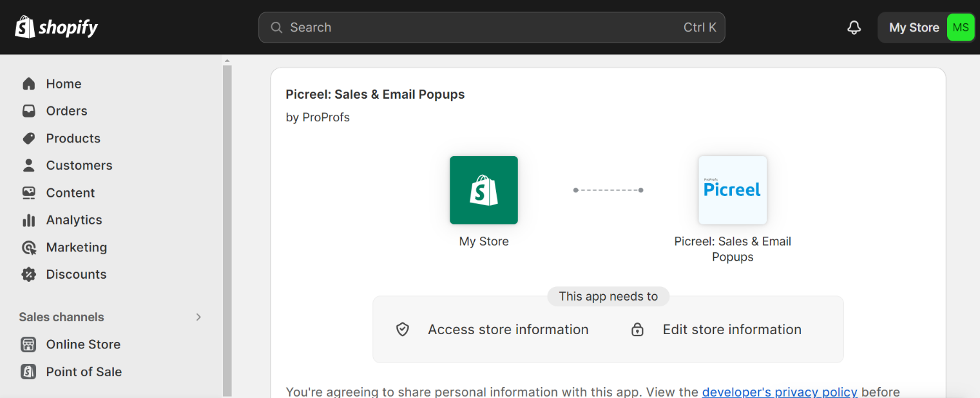
Task: Expand the Sales channels chevron
Action: tap(198, 317)
